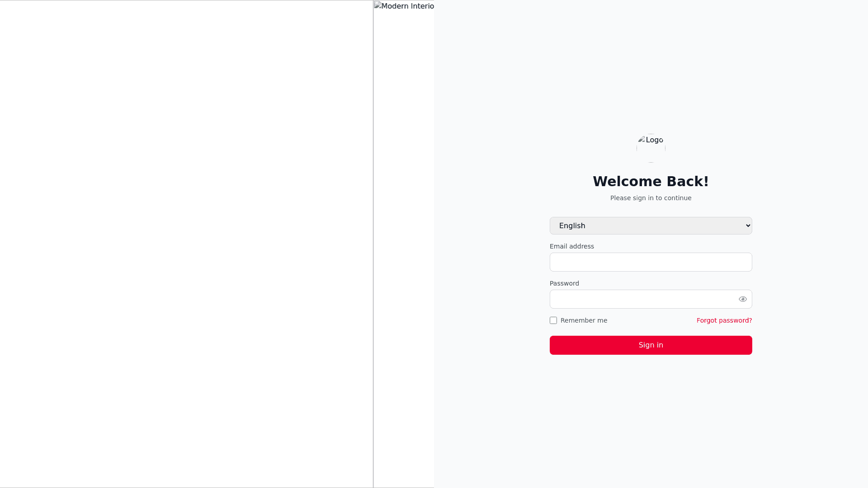The image size is (868, 488).
Task: Click the Welcome Back heading
Action: click(x=651, y=181)
